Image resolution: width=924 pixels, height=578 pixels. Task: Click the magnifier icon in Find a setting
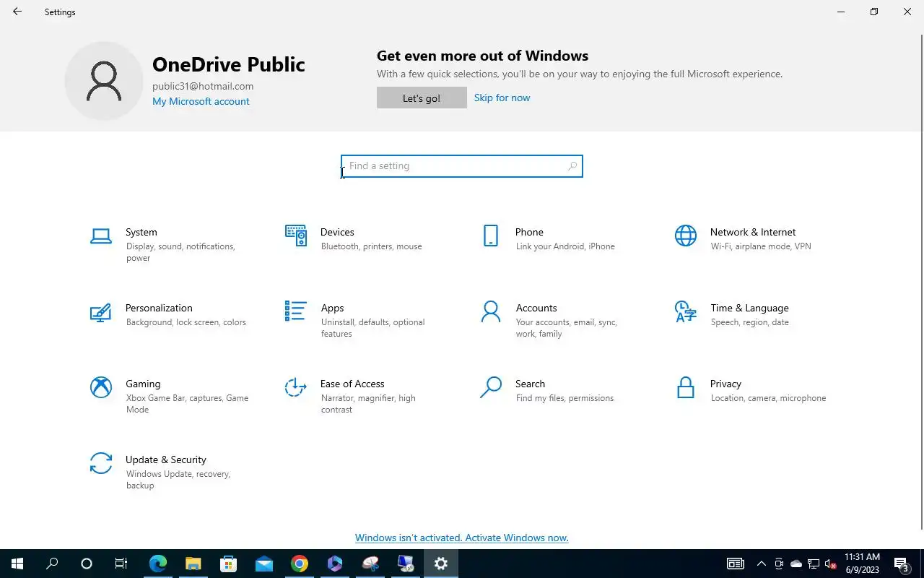coord(572,166)
